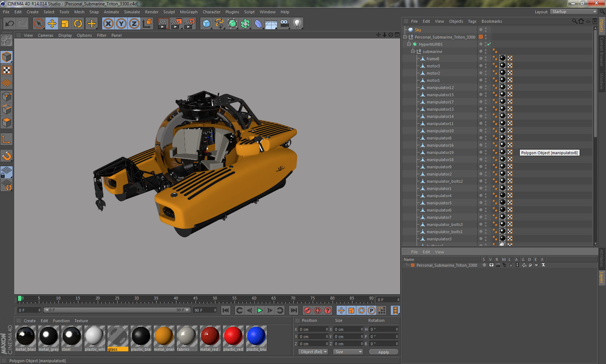Image resolution: width=606 pixels, height=364 pixels.
Task: Add a floor environment object icon
Action: [271, 24]
